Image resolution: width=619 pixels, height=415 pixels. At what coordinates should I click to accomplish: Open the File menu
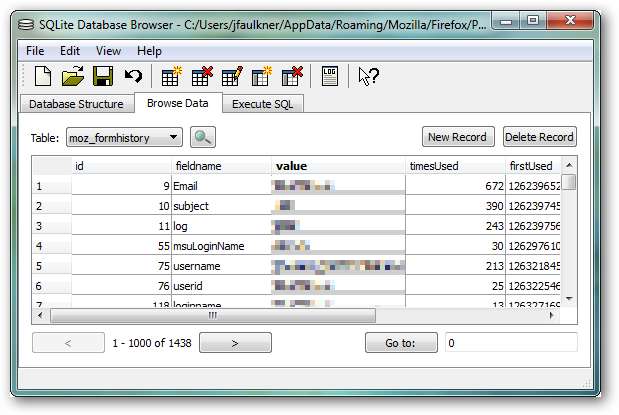pos(35,50)
